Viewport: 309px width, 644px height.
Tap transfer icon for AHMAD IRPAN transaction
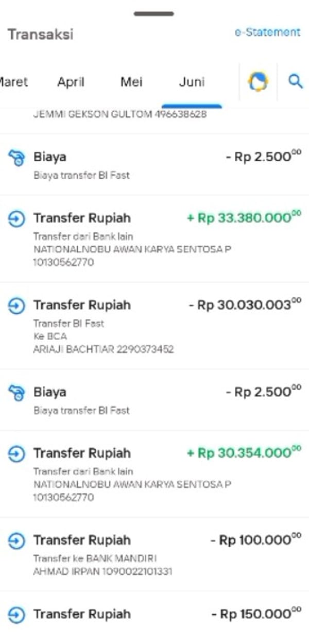16,540
